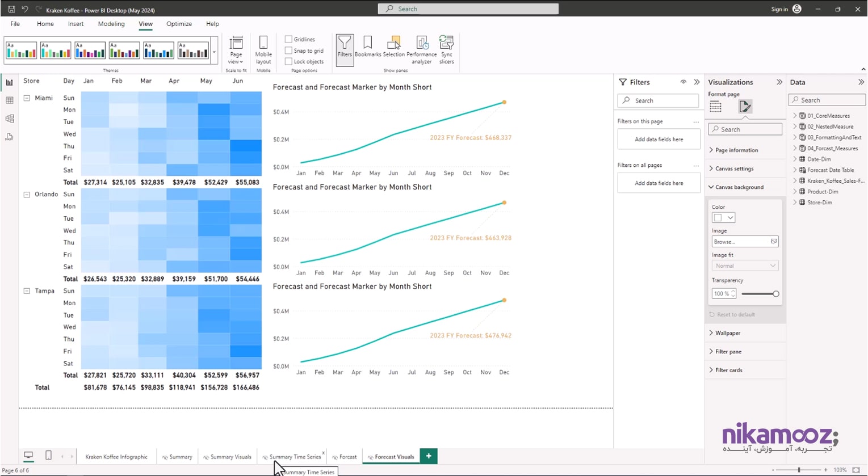This screenshot has width=868, height=476.
Task: Enable Gridlines checkbox
Action: point(288,39)
